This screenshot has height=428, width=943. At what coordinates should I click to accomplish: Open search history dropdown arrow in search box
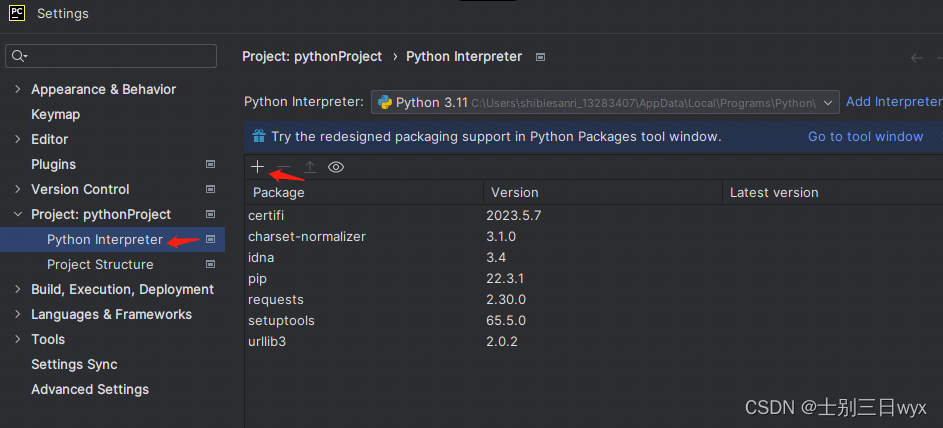pyautogui.click(x=26, y=57)
